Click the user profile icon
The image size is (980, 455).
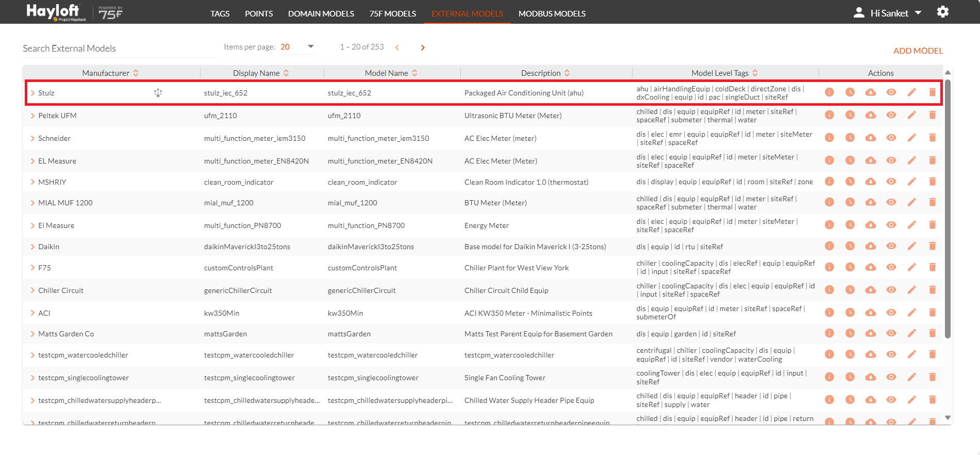click(x=859, y=12)
